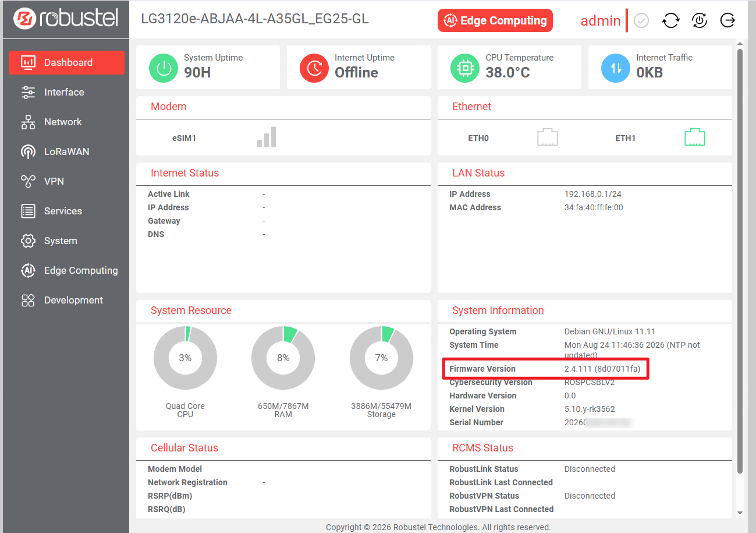
Task: Click the green CPU Temperature chip icon
Action: [x=465, y=68]
